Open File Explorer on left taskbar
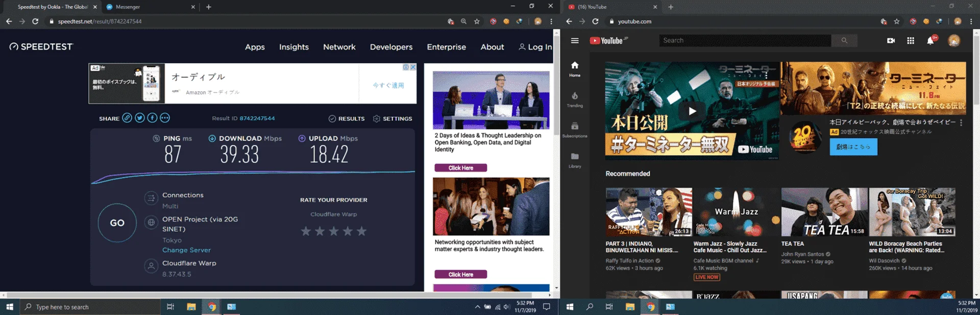Image resolution: width=980 pixels, height=315 pixels. pyautogui.click(x=191, y=307)
